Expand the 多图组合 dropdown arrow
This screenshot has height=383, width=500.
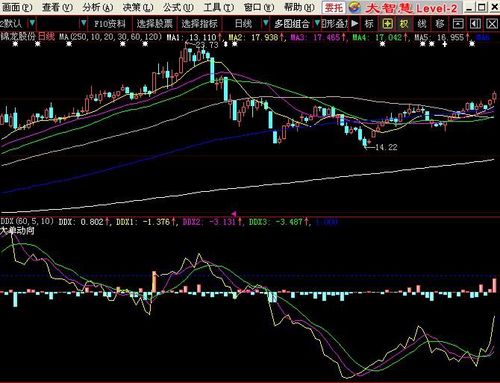click(x=317, y=23)
